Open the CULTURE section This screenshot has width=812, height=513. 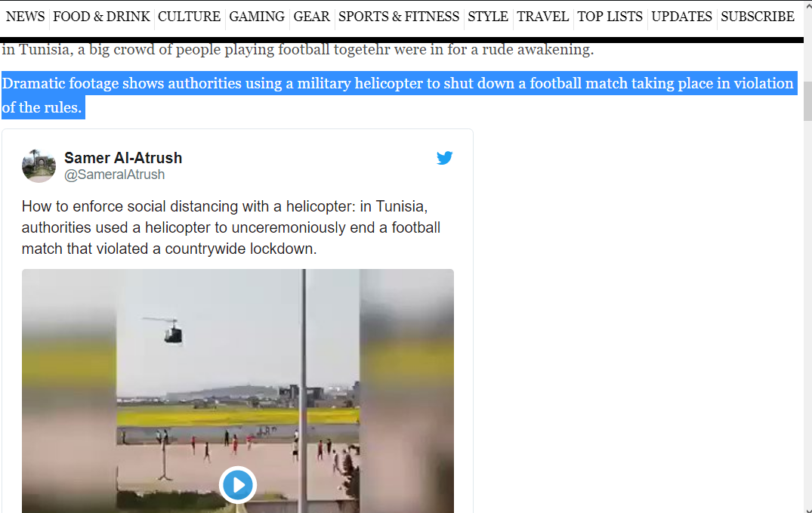click(189, 17)
